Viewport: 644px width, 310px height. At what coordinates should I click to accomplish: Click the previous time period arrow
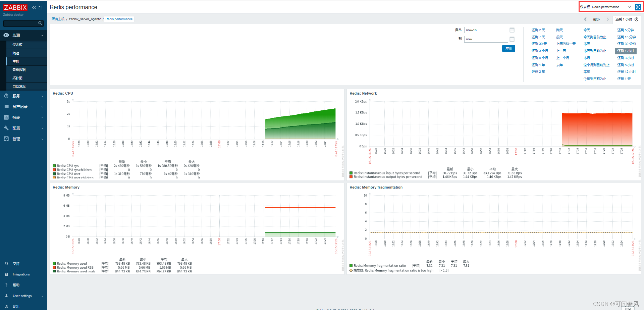click(x=585, y=19)
